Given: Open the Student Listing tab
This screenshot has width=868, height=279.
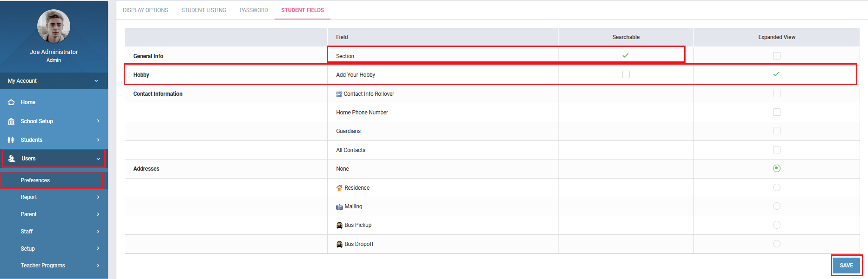Looking at the screenshot, I should (x=204, y=10).
